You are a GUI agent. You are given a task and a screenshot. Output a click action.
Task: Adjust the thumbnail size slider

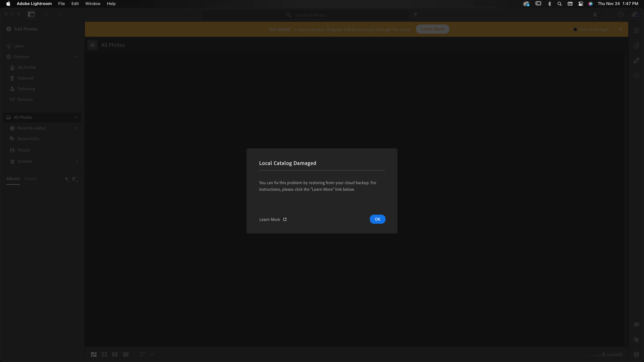click(x=603, y=354)
